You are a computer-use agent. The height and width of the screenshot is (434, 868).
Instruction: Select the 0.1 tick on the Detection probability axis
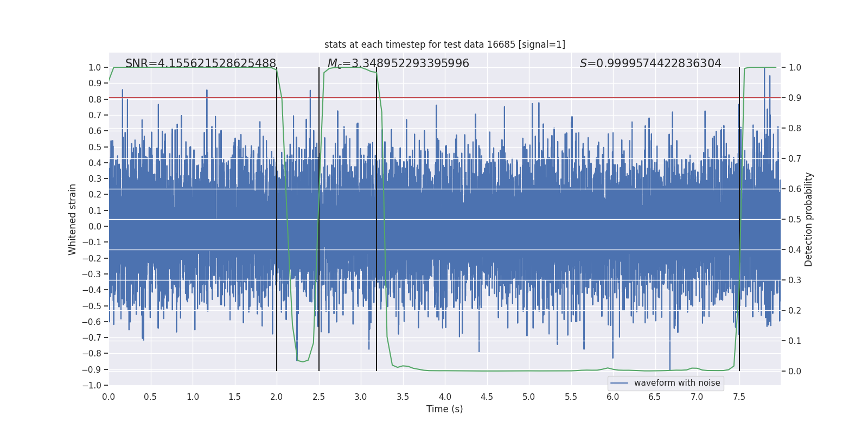click(x=795, y=341)
